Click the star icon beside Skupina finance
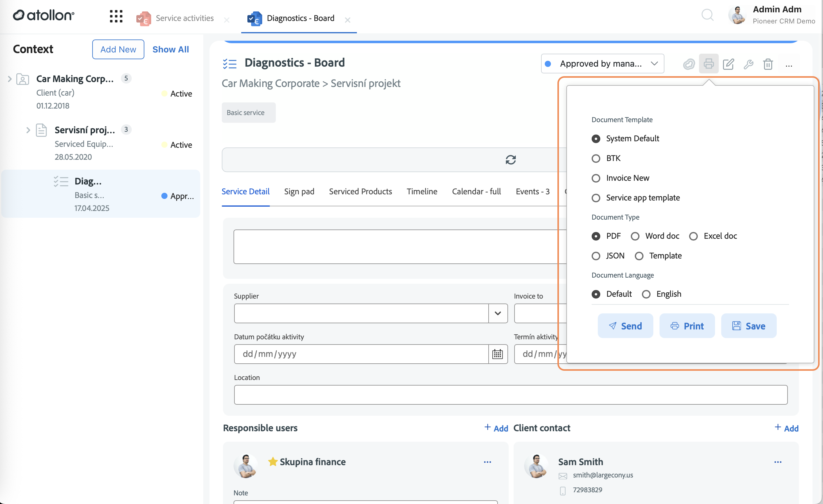Screen dimensions: 823x504 pyautogui.click(x=273, y=461)
